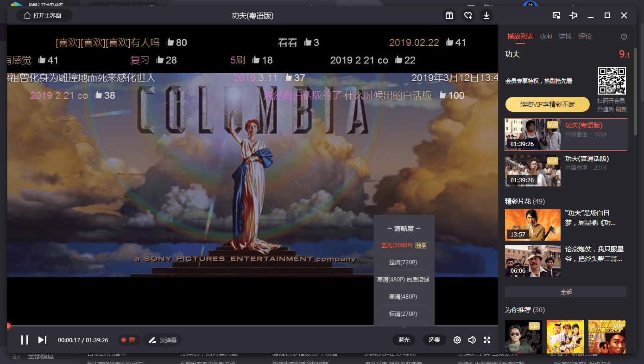Screen dimensions: 644x364
Task: Click 续费VIP享精彩不断 button
Action: (x=548, y=104)
